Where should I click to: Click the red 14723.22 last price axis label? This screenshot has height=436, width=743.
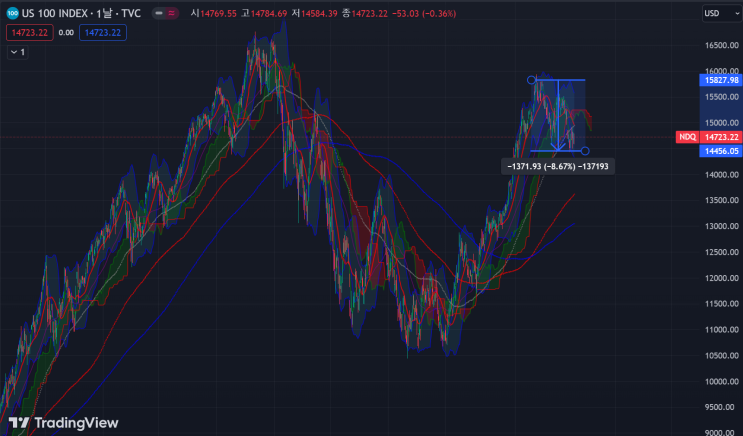pos(722,136)
